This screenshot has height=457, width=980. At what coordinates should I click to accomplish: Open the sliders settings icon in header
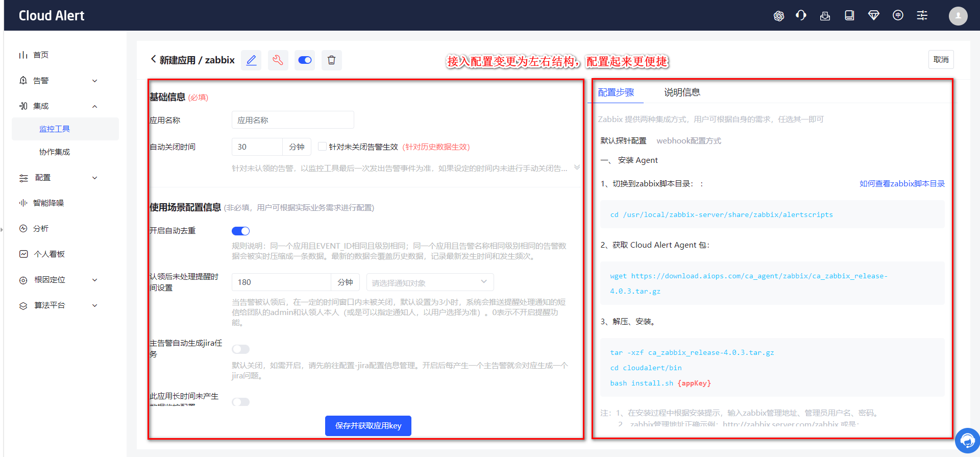click(x=922, y=15)
